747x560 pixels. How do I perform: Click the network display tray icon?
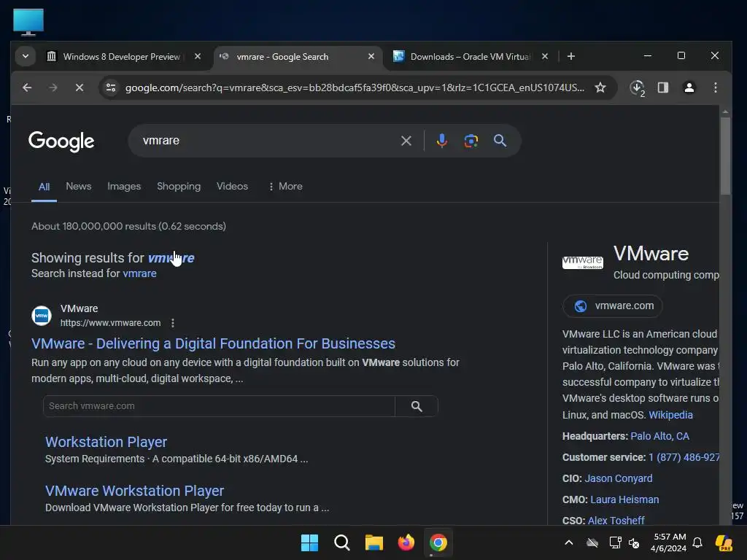[615, 542]
